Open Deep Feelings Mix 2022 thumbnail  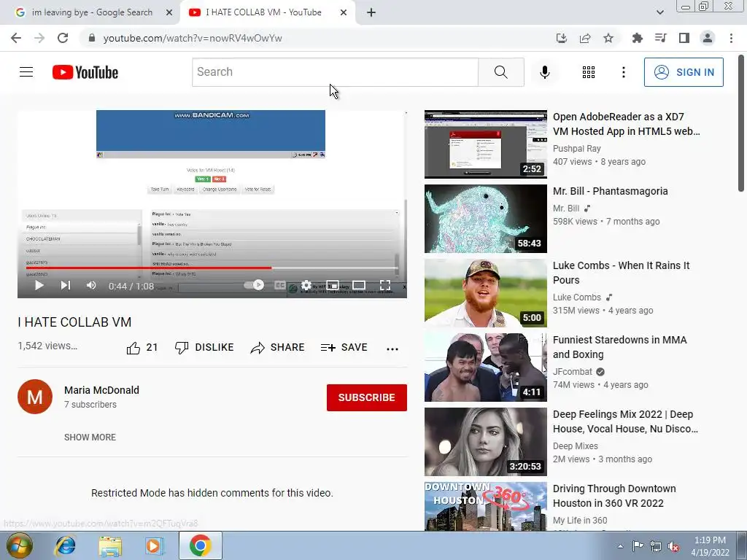[x=485, y=441]
